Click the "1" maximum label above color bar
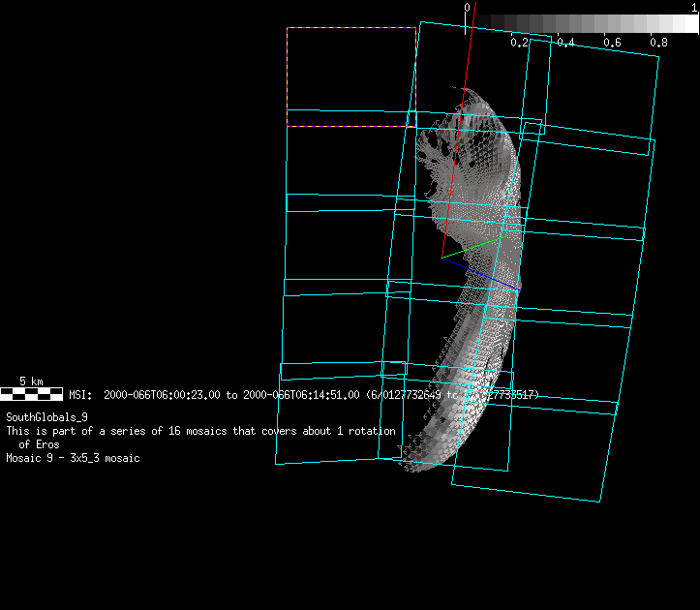Image resolution: width=700 pixels, height=610 pixels. (x=694, y=7)
